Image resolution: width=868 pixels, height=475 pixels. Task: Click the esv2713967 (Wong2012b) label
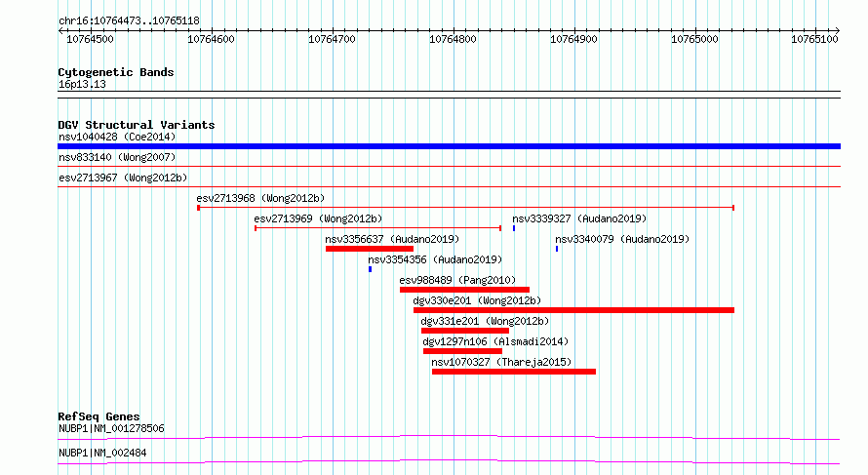[x=123, y=178]
